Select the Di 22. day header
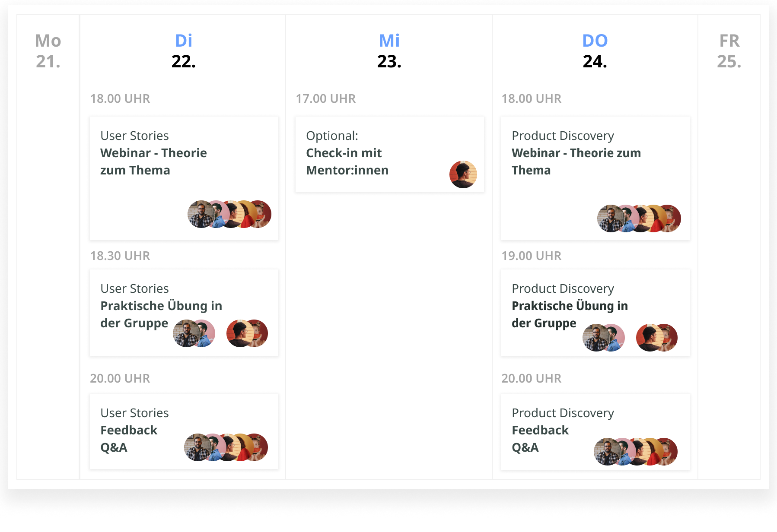The image size is (777, 532). (x=184, y=51)
